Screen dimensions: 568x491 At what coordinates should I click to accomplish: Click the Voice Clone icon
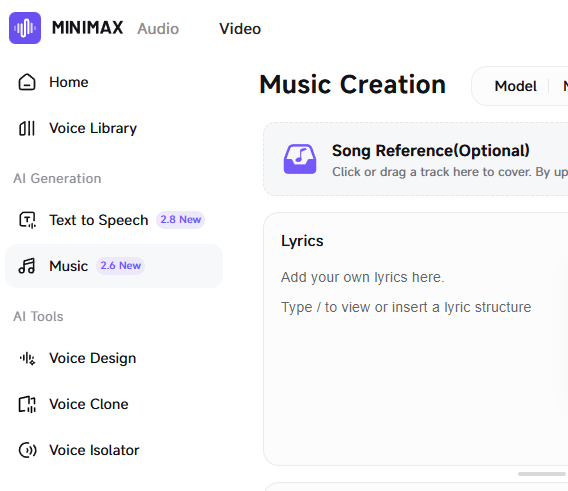pyautogui.click(x=27, y=404)
